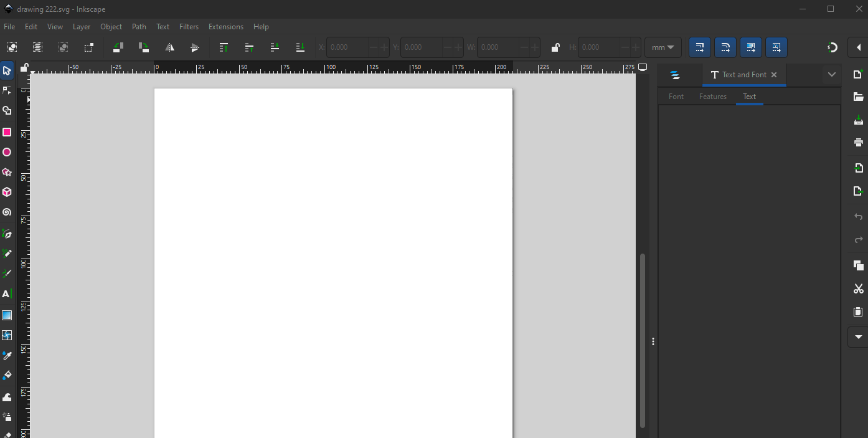The height and width of the screenshot is (438, 868).
Task: Choose the 3D box tool
Action: coord(7,192)
